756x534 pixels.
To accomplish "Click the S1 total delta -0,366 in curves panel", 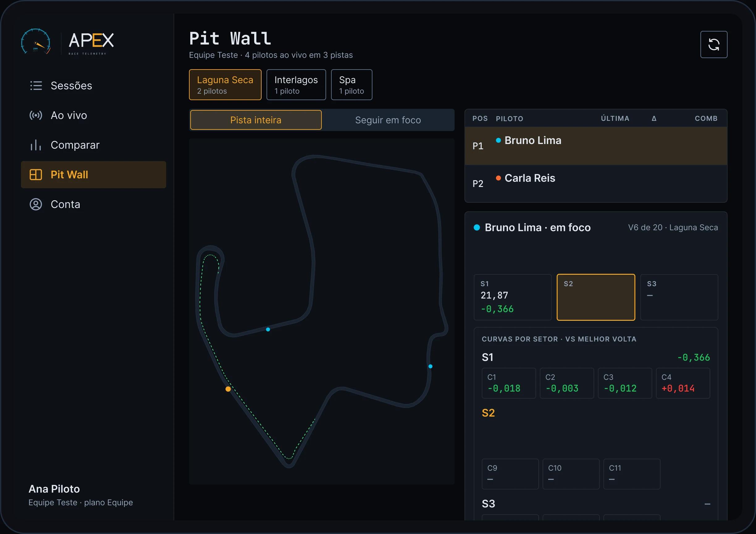I will tap(693, 358).
